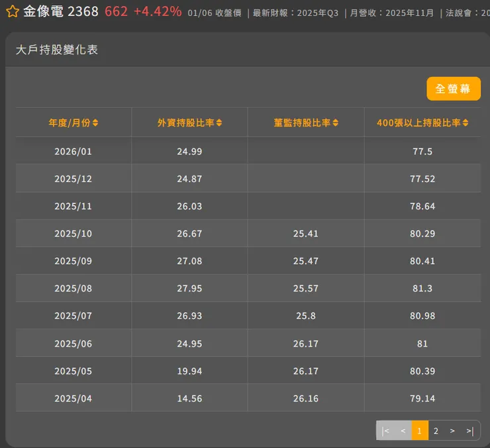The image size is (490, 448).
Task: Click director holding value 25.57
Action: click(x=306, y=288)
